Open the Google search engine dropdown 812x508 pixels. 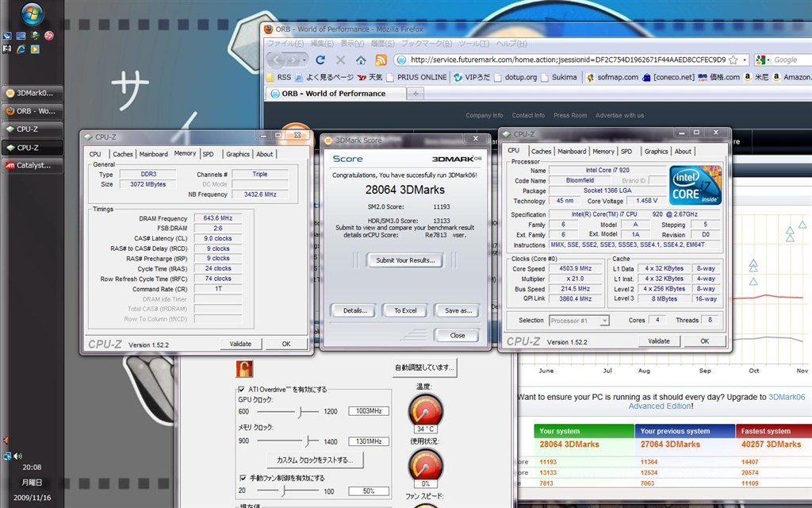coord(763,60)
